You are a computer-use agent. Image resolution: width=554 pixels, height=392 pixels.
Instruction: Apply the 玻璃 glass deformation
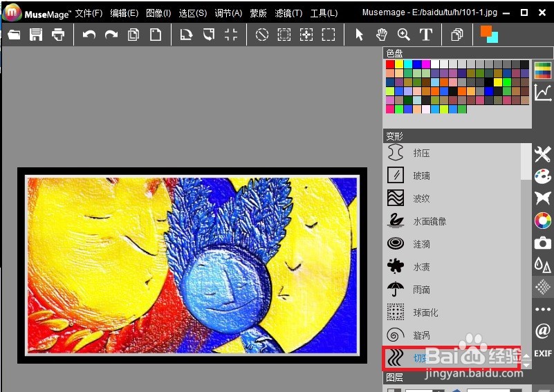click(452, 176)
